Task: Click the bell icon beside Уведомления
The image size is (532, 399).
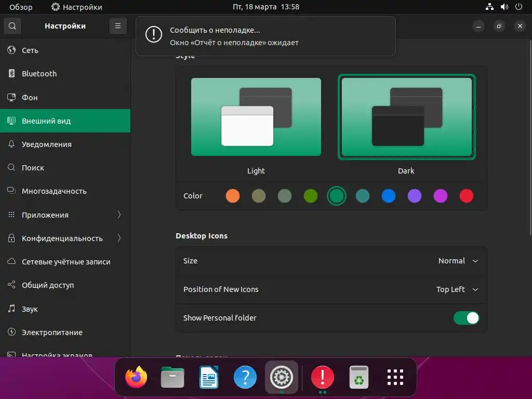Action: coord(11,144)
